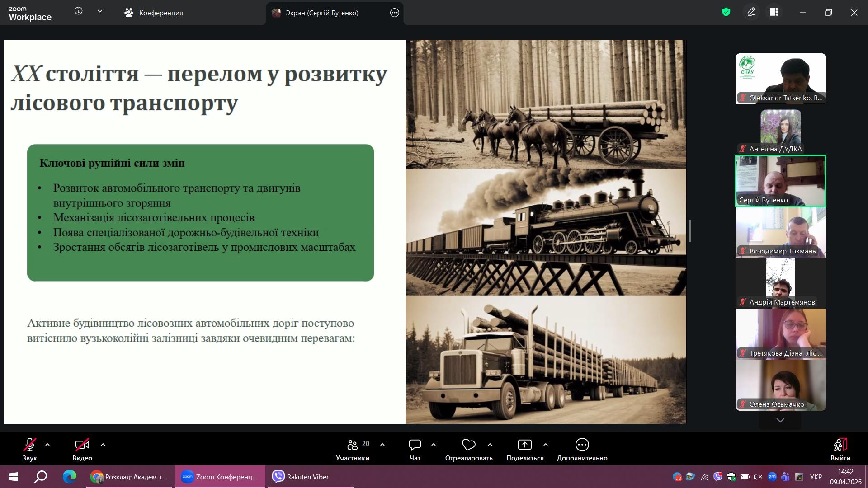Click the React heart icon
868x488 pixels.
click(468, 445)
